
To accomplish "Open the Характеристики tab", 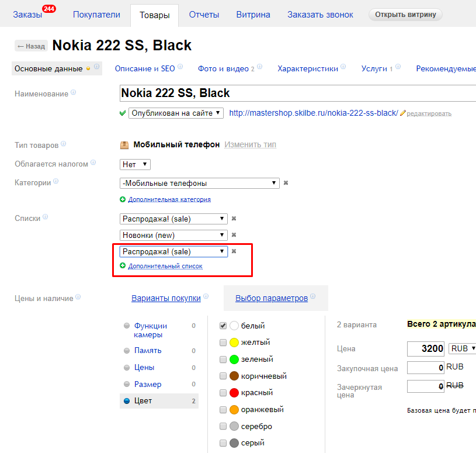I will click(x=308, y=68).
